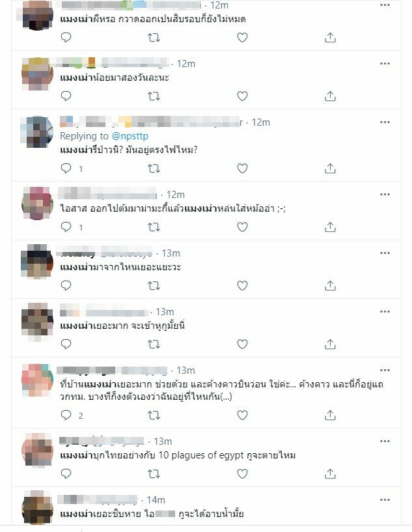412x532 pixels.
Task: Retweet the 10 plagues of egypt tweet
Action: pos(154,473)
